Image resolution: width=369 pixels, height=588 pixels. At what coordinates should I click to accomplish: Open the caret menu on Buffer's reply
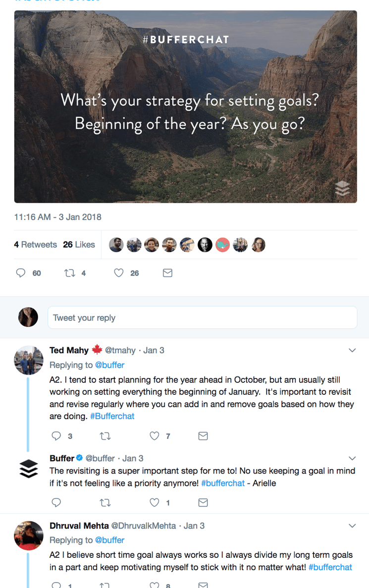point(352,458)
